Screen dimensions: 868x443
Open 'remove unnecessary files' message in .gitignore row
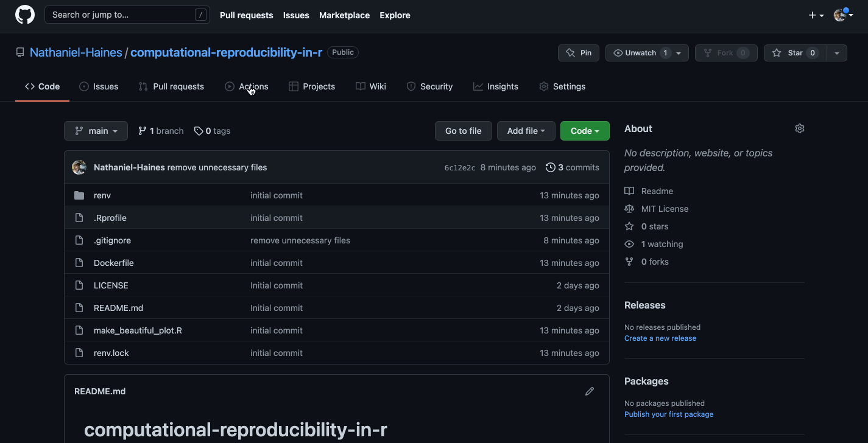(x=300, y=240)
